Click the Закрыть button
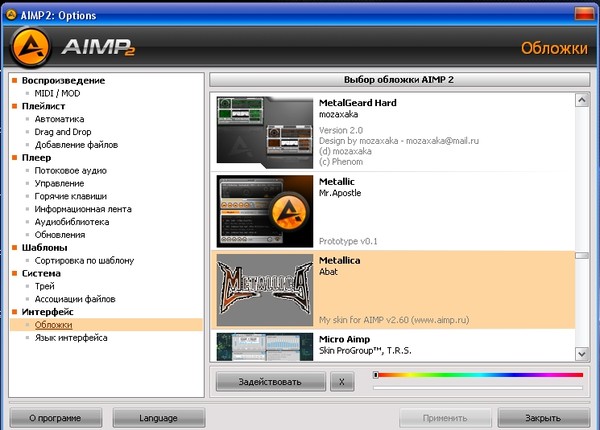The width and height of the screenshot is (600, 430). [x=543, y=418]
